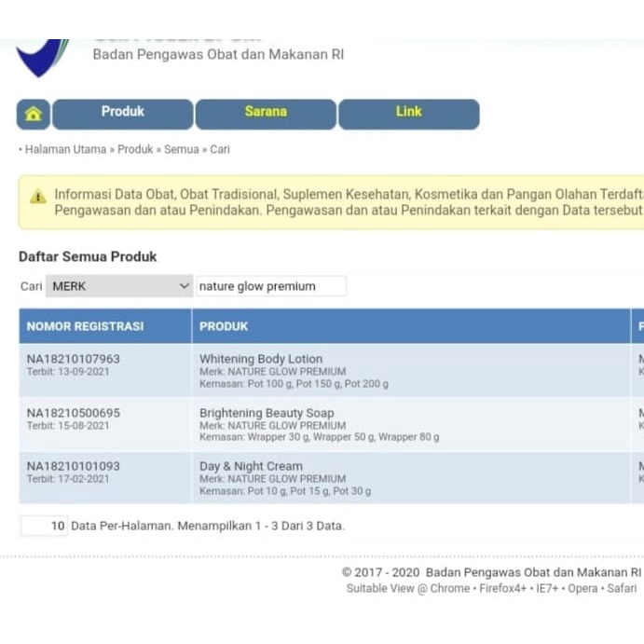Select registration number NA18210101093

tap(74, 466)
